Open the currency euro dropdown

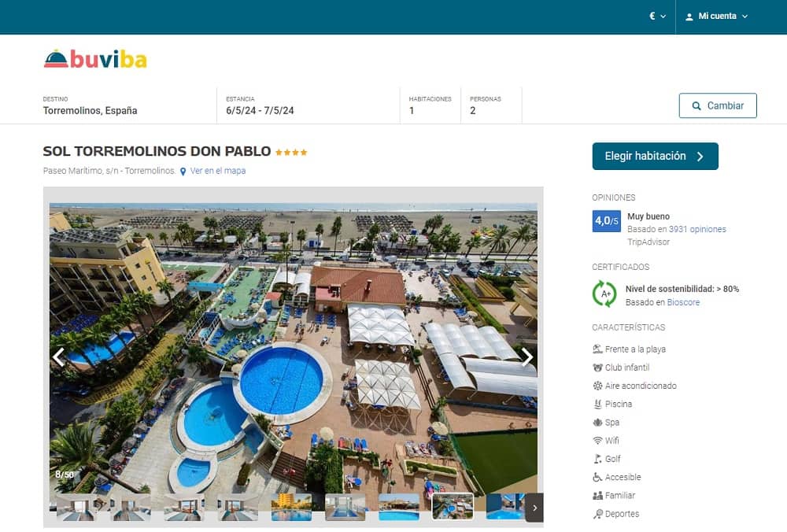(657, 16)
